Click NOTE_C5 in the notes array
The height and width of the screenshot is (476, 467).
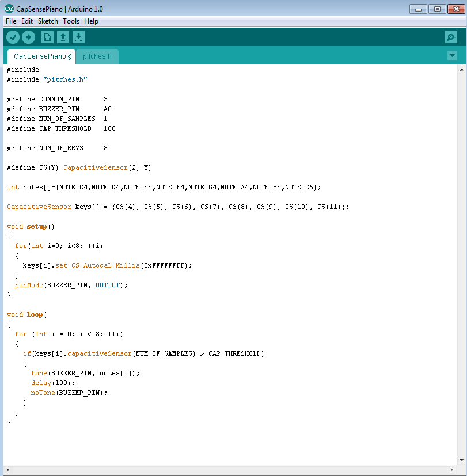(299, 187)
